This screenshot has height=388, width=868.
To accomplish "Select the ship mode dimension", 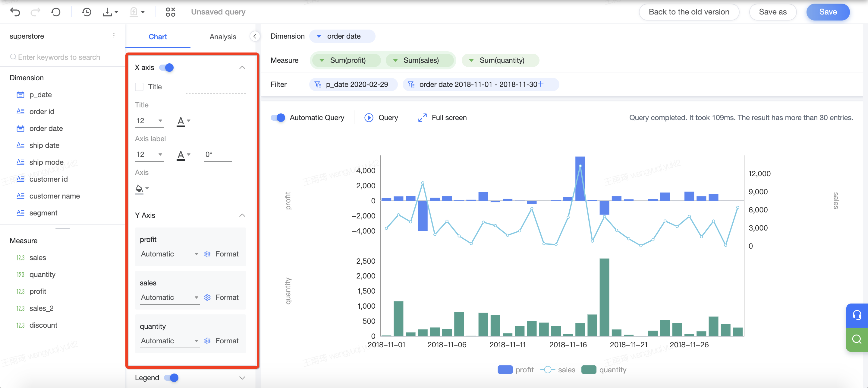I will [46, 162].
